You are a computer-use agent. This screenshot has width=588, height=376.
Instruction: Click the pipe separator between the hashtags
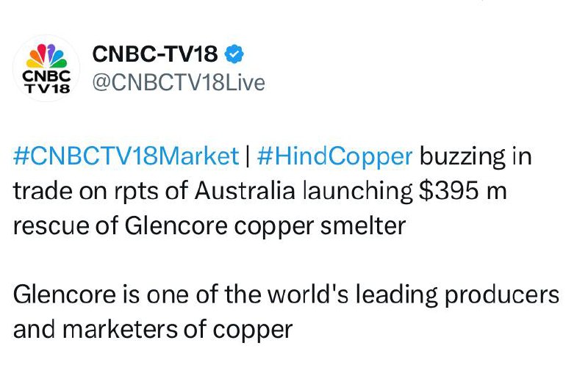(248, 156)
